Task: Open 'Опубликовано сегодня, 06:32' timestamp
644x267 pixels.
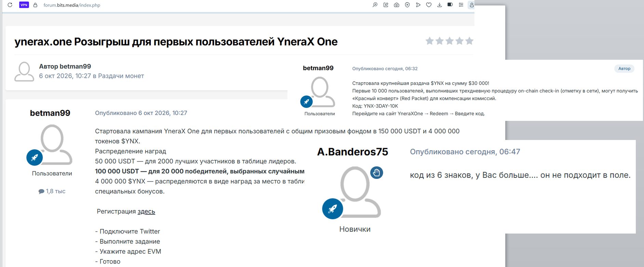Action: [385, 69]
